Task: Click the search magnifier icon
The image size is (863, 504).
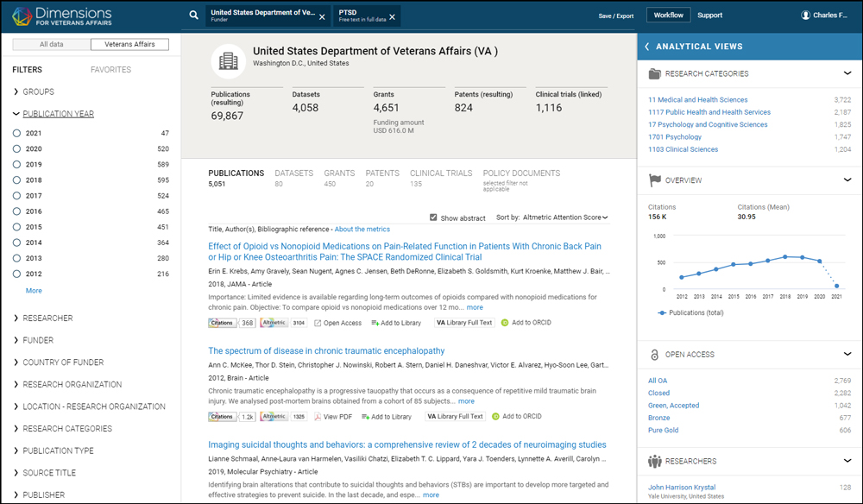Action: point(193,16)
